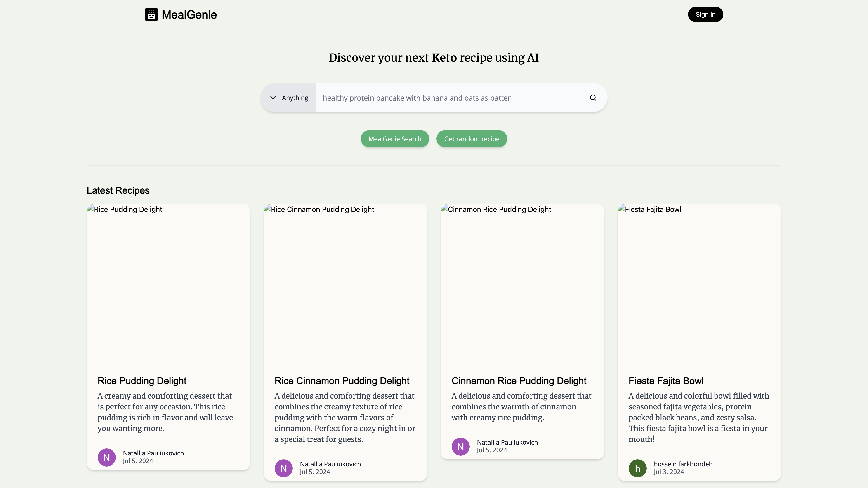This screenshot has width=868, height=488.
Task: Click Natallia Pauliukovich under Rice Cinnamon Pudding Delight
Action: 330,464
